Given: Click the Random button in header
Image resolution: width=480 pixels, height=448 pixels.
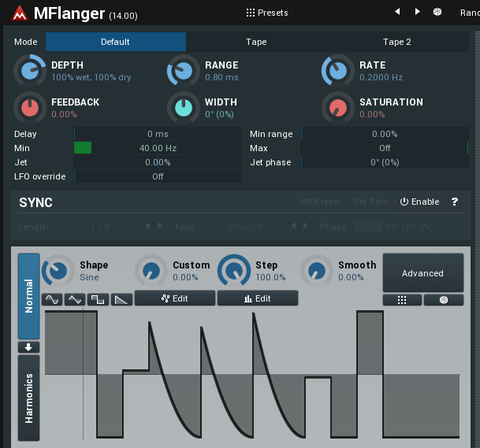Looking at the screenshot, I should click(470, 13).
